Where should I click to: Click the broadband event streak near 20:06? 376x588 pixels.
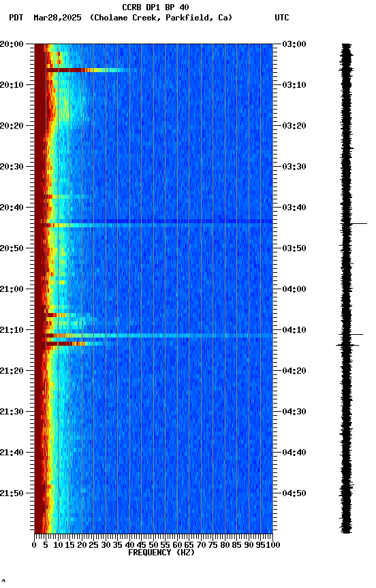tap(88, 70)
